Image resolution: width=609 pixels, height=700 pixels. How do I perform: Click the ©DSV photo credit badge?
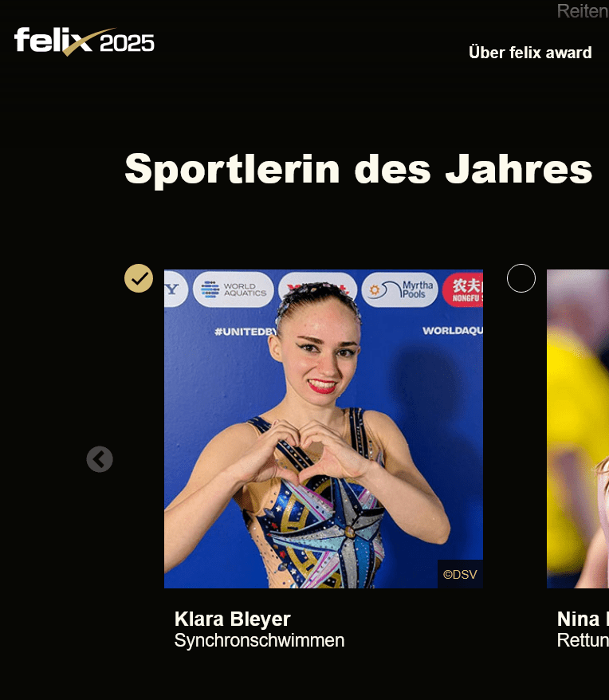(x=460, y=574)
